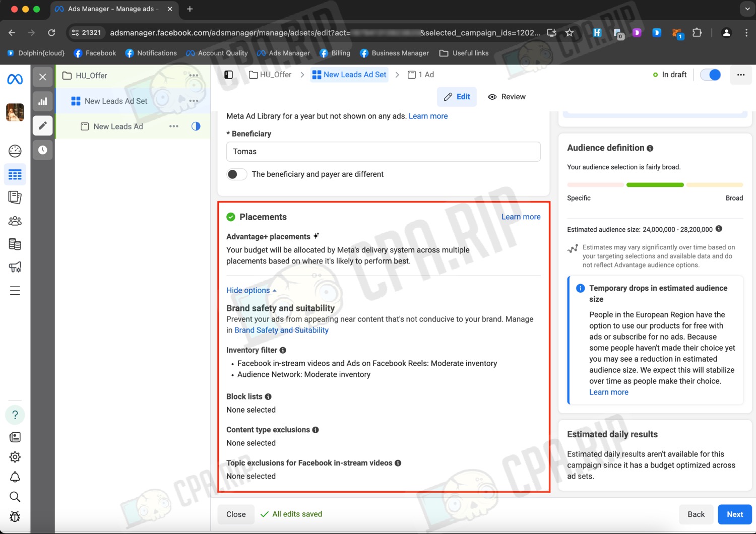
Task: Click Topic exclusions info icon
Action: (398, 463)
